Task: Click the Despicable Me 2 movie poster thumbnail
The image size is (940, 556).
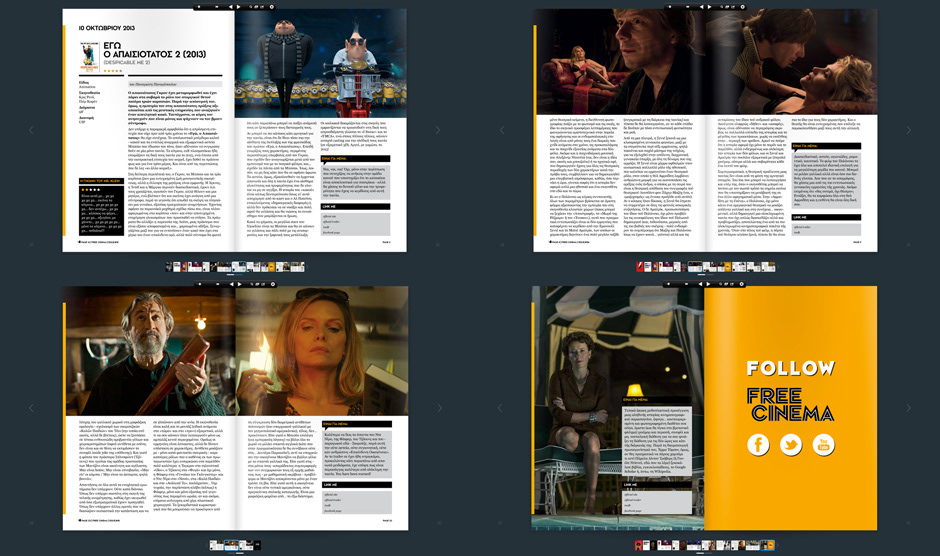Action: click(x=89, y=58)
